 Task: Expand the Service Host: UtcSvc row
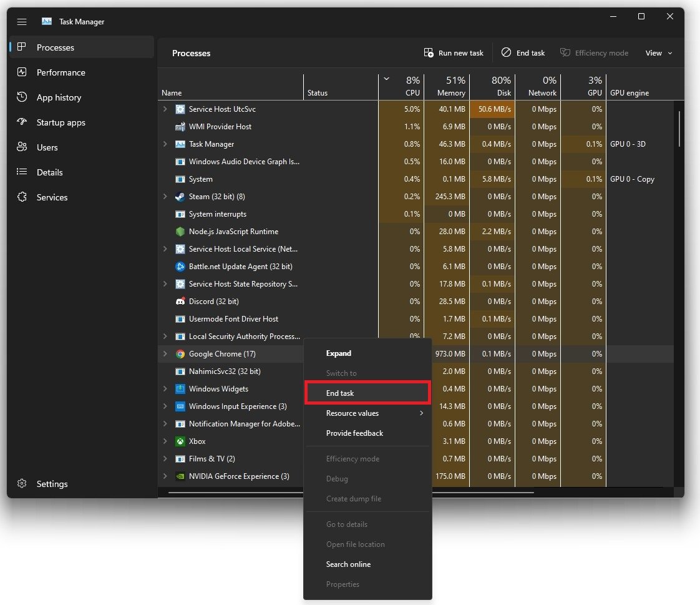pyautogui.click(x=165, y=109)
